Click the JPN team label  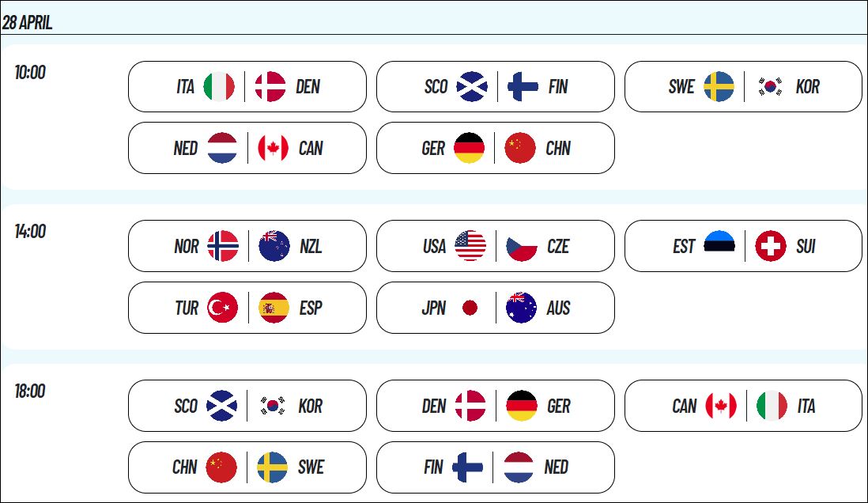434,308
